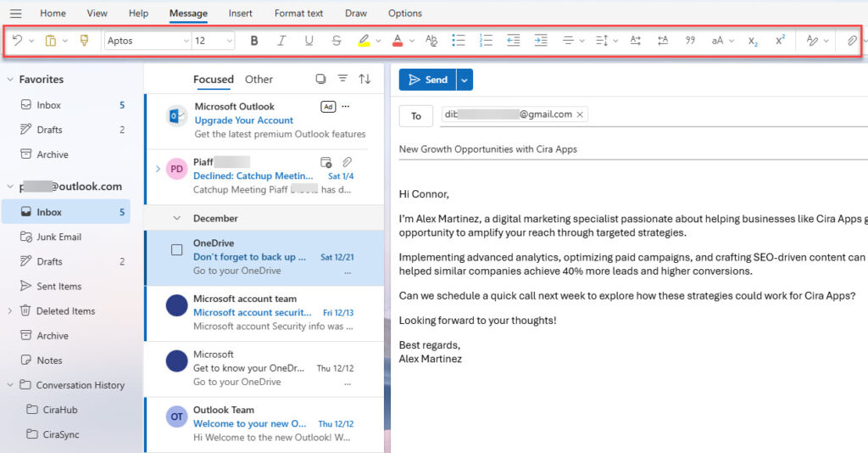Open font color dropdown arrow
This screenshot has width=868, height=453.
412,41
